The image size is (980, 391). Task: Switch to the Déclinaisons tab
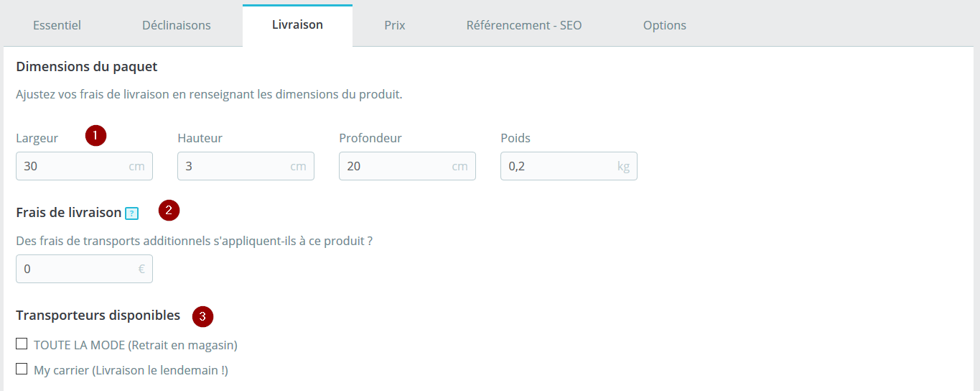pos(177,25)
